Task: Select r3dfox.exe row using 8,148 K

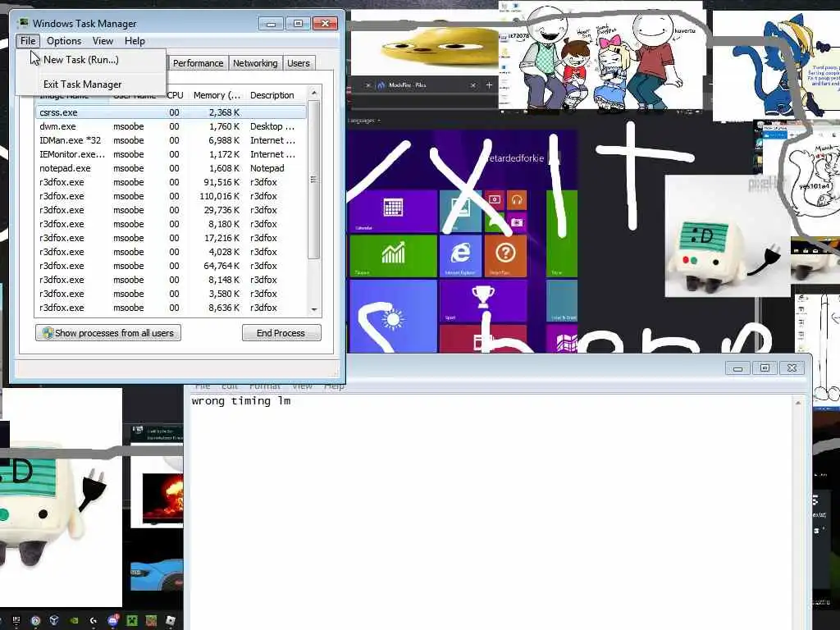Action: pos(171,280)
